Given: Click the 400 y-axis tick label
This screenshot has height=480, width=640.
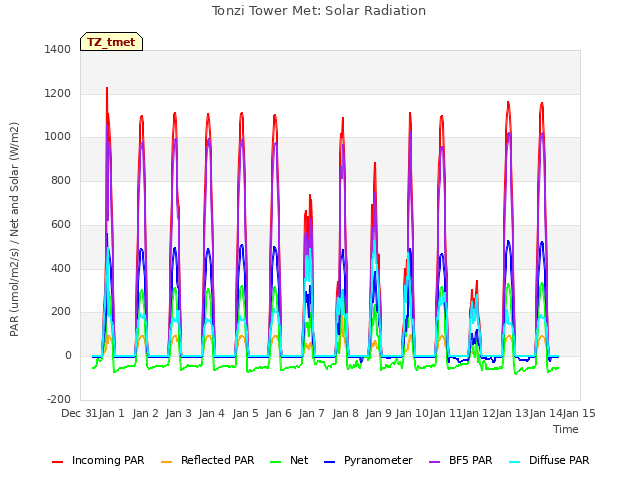Looking at the screenshot, I should (x=61, y=268).
